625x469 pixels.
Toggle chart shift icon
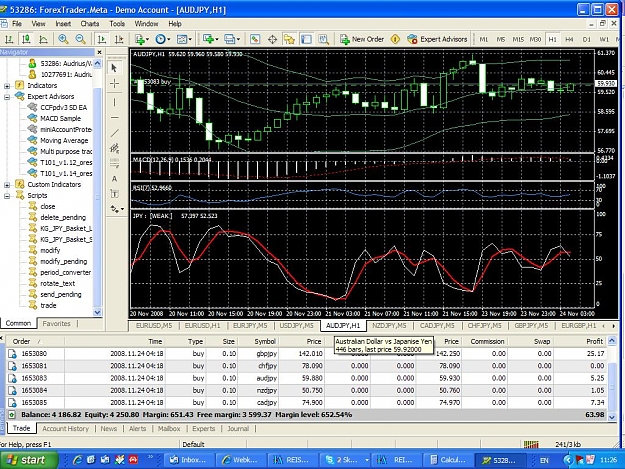pos(119,39)
